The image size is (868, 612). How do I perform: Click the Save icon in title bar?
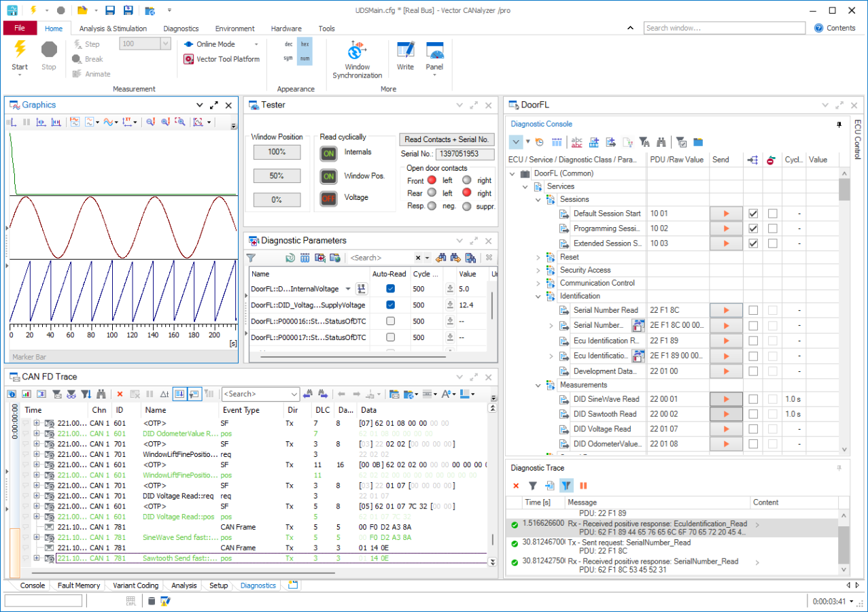pyautogui.click(x=111, y=10)
